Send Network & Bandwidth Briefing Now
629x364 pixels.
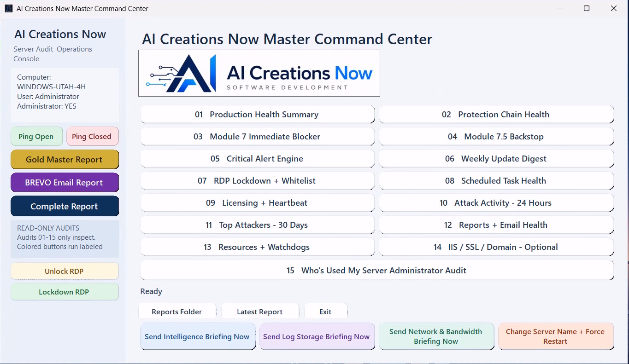[436, 336]
